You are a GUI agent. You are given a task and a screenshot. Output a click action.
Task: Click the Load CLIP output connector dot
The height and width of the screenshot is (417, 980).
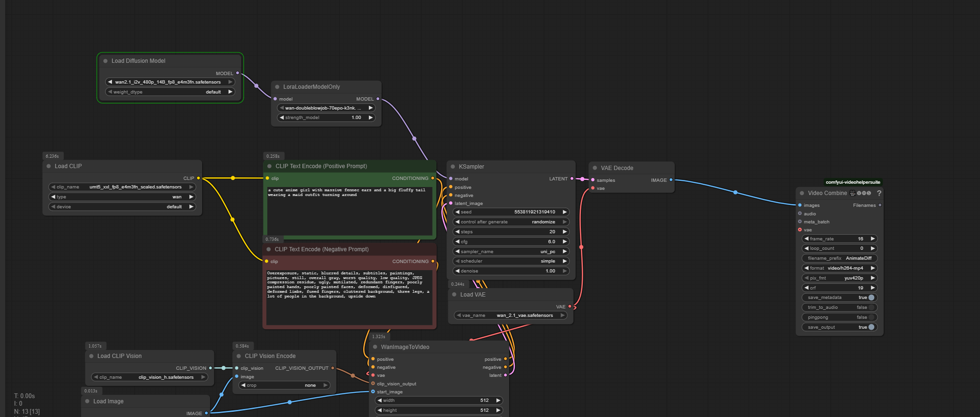(x=198, y=178)
